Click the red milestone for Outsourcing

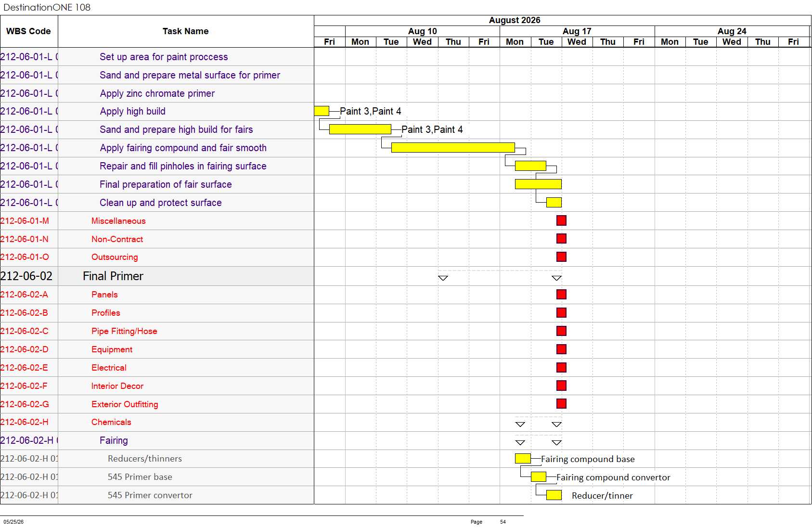point(561,257)
